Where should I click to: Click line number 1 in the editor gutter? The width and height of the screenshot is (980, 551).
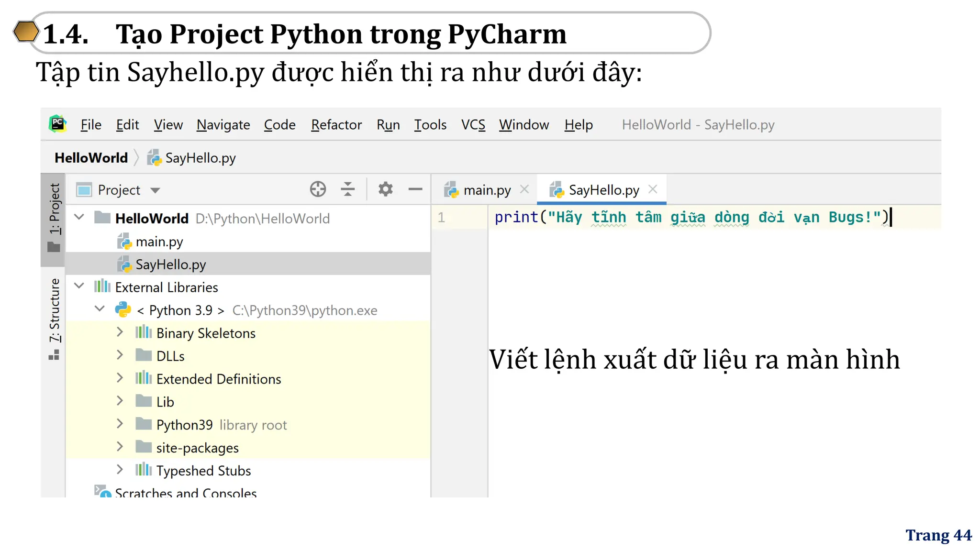[441, 218]
